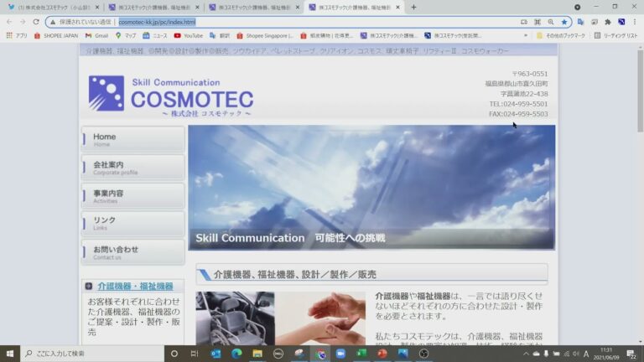
Task: Go back to the previous page
Action: (9, 22)
